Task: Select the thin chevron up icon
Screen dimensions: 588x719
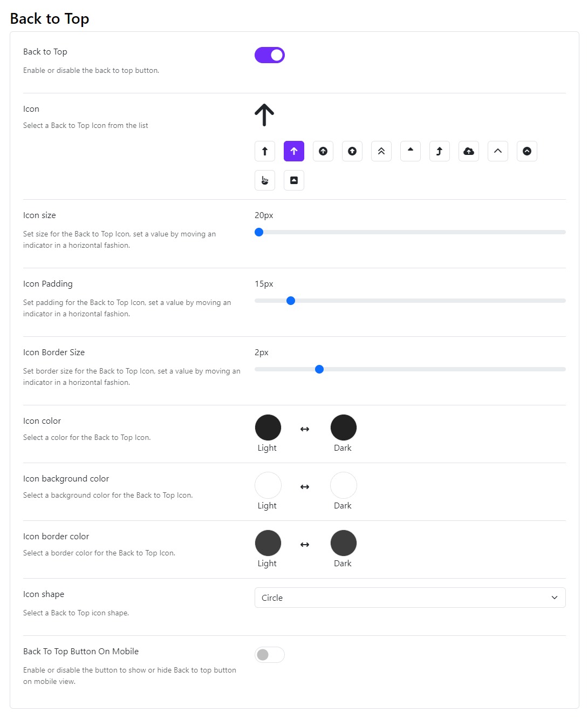Action: [498, 151]
